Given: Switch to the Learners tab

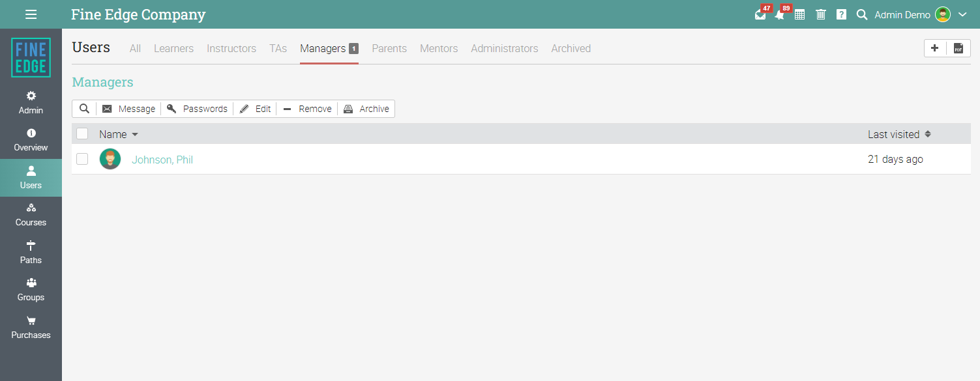Looking at the screenshot, I should 173,48.
